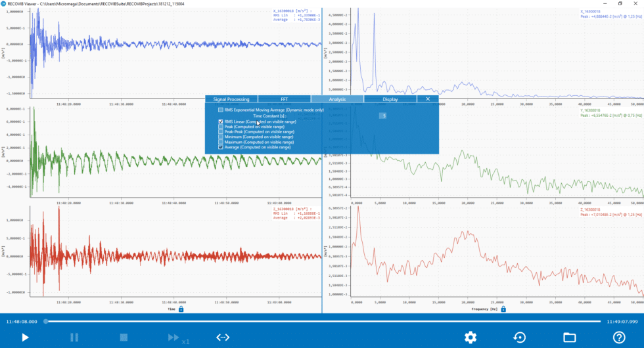This screenshot has height=348, width=644.
Task: Enable Peak-Peak computed on visible range
Action: coord(221,132)
